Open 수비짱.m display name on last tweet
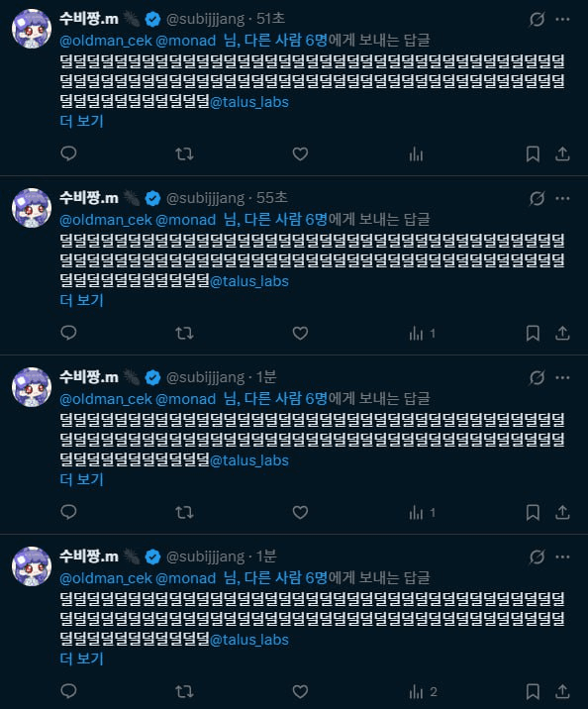 pos(89,557)
